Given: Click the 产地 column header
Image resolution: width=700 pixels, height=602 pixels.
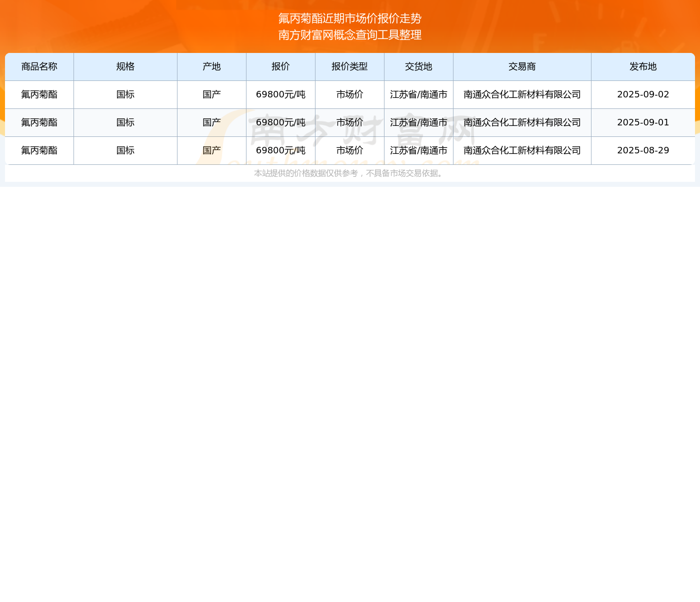Looking at the screenshot, I should [212, 66].
